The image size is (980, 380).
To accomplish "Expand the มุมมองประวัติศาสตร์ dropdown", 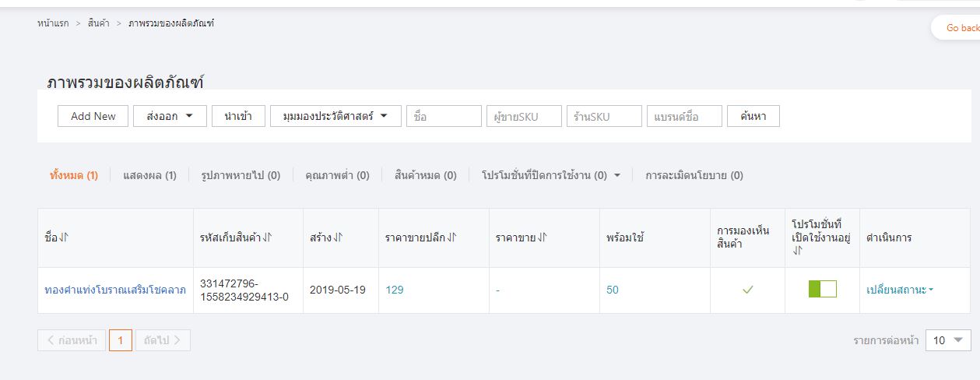I will point(335,116).
